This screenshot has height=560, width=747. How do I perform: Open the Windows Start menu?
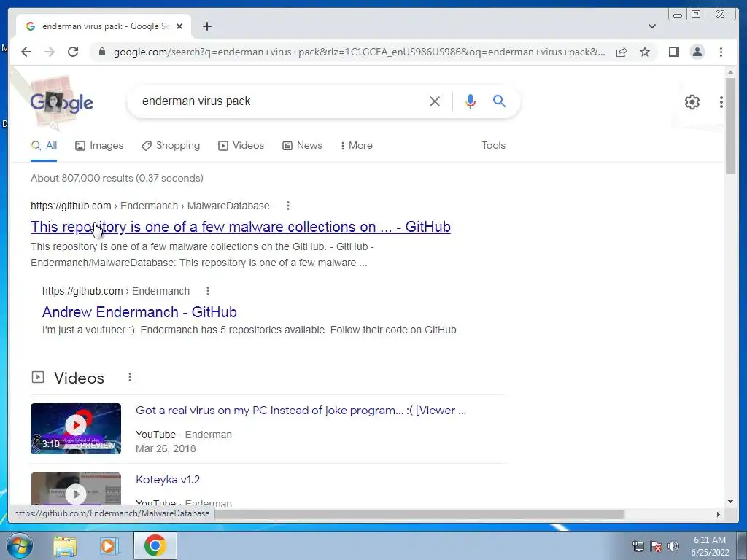[x=18, y=546]
